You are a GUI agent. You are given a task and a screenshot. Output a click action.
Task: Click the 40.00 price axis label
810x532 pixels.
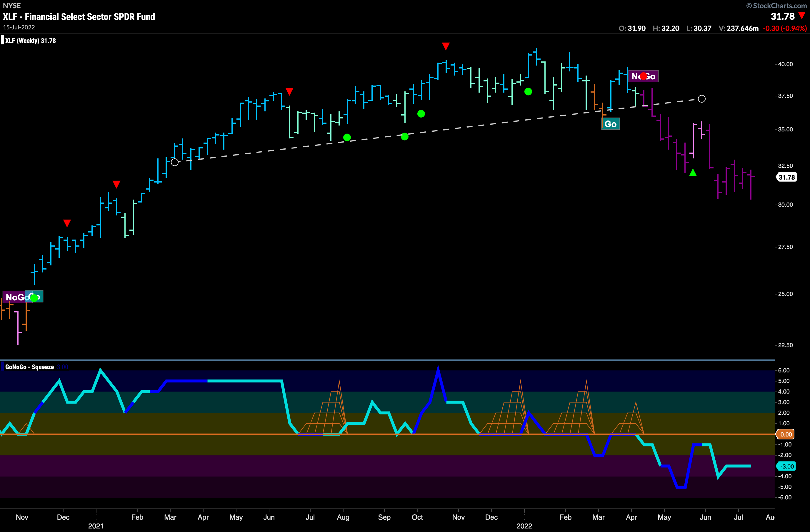[786, 64]
